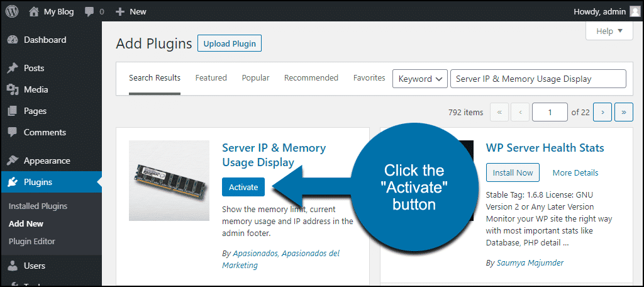The width and height of the screenshot is (644, 287).
Task: Open the Keyword search type dropdown
Action: point(420,79)
